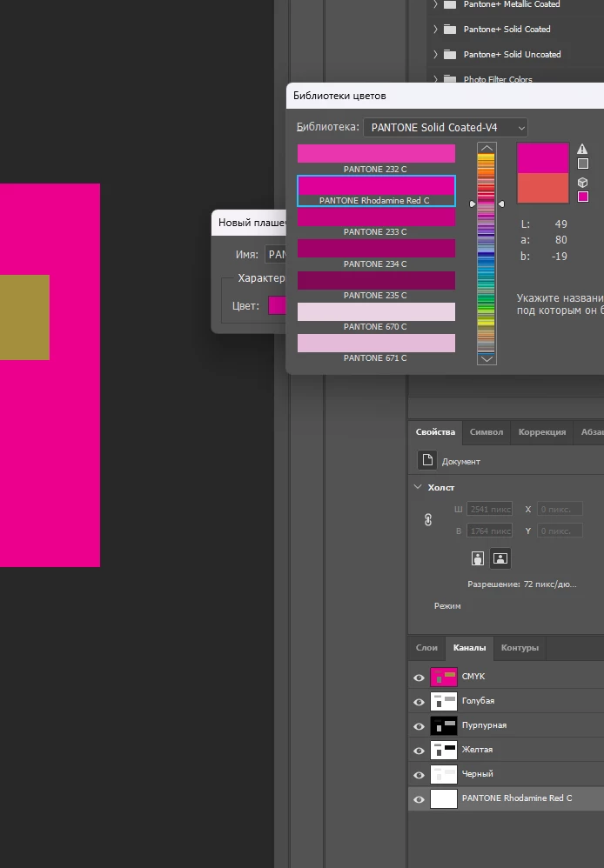Open the Библиотека dropdown PANTONE Solid Coated-V4
Image resolution: width=604 pixels, height=868 pixels.
click(446, 127)
